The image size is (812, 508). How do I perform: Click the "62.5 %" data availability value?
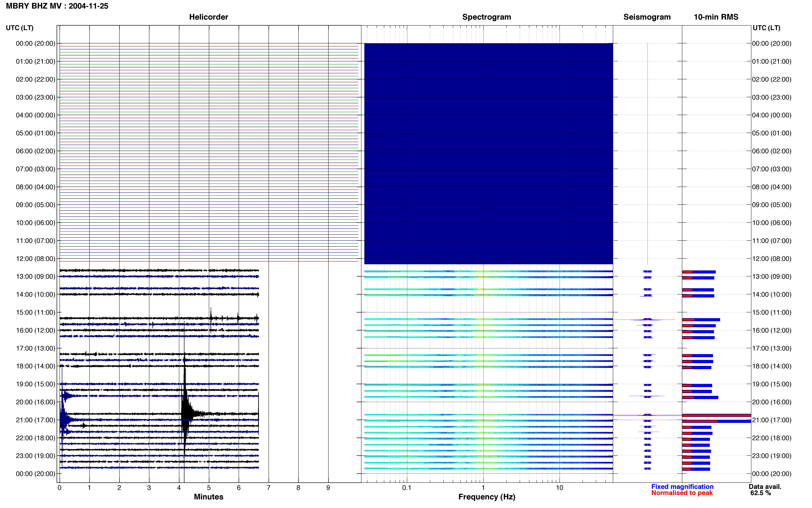point(761,493)
